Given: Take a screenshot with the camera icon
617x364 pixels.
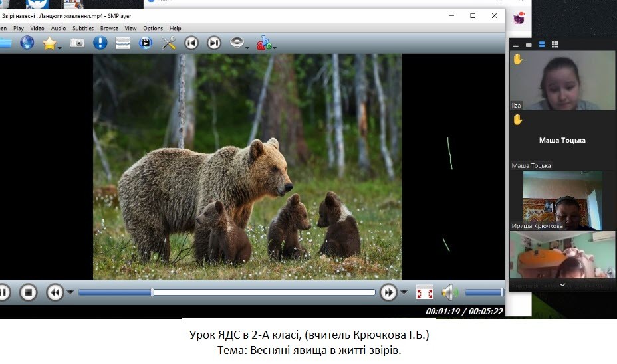Looking at the screenshot, I should pyautogui.click(x=78, y=43).
